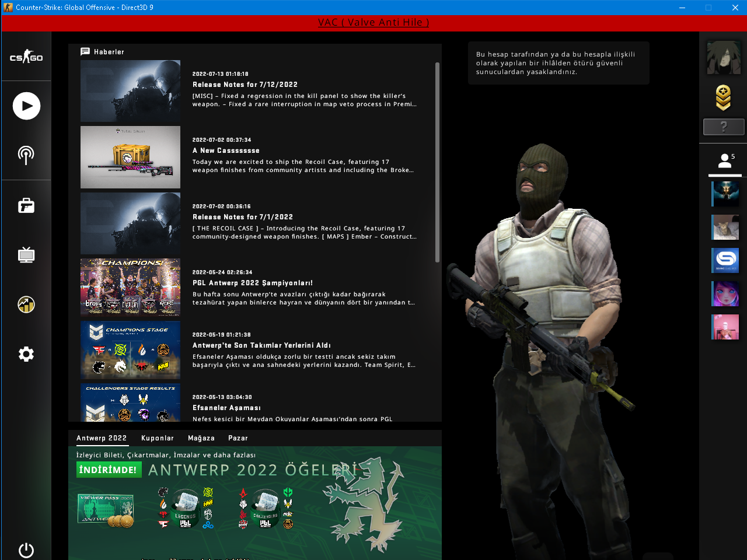The image size is (747, 560).
Task: Open the stats chart icon
Action: [x=26, y=304]
